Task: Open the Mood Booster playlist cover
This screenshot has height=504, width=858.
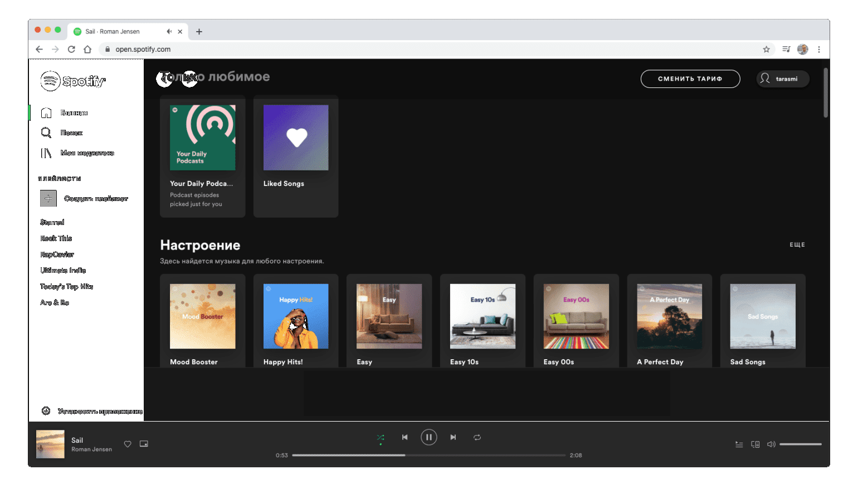Action: 203,316
